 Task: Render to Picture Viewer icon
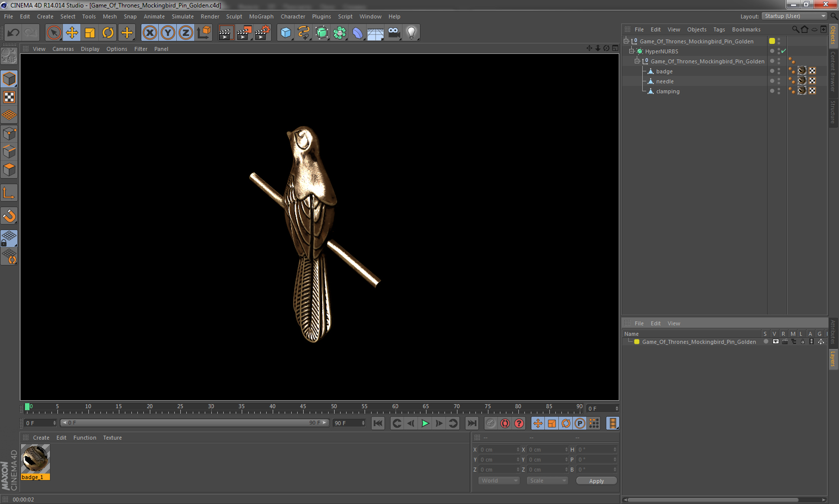click(244, 33)
